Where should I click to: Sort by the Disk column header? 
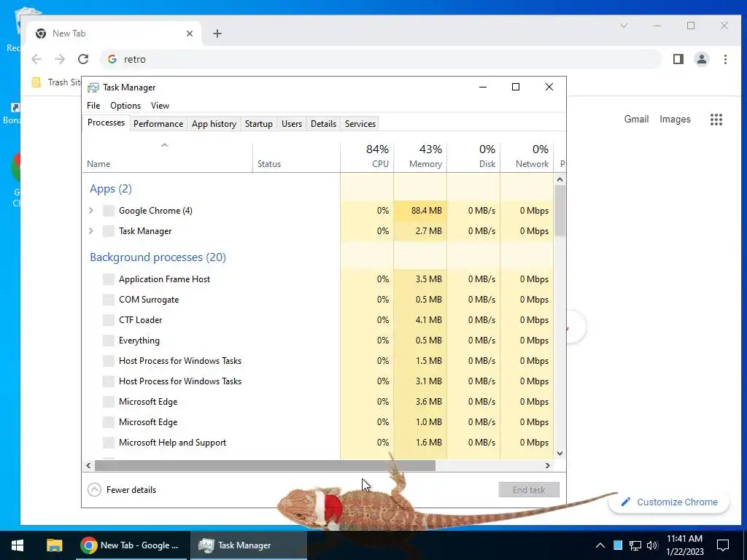click(x=473, y=157)
